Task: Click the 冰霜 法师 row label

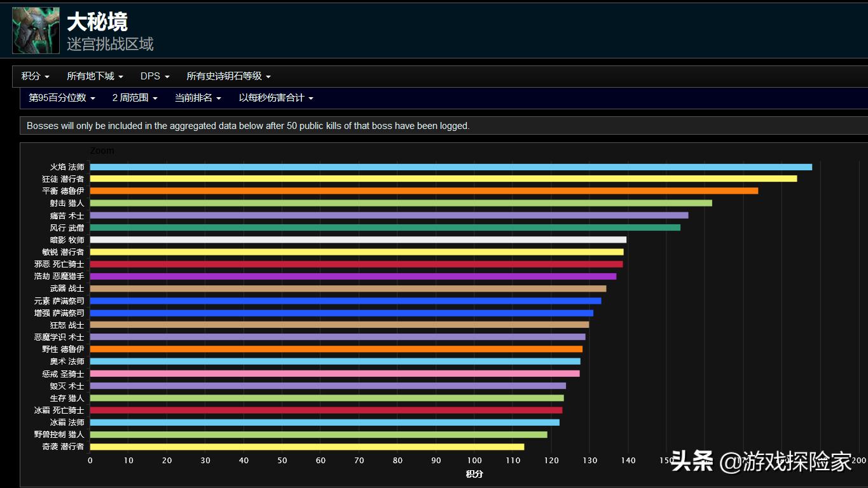Action: [x=67, y=423]
